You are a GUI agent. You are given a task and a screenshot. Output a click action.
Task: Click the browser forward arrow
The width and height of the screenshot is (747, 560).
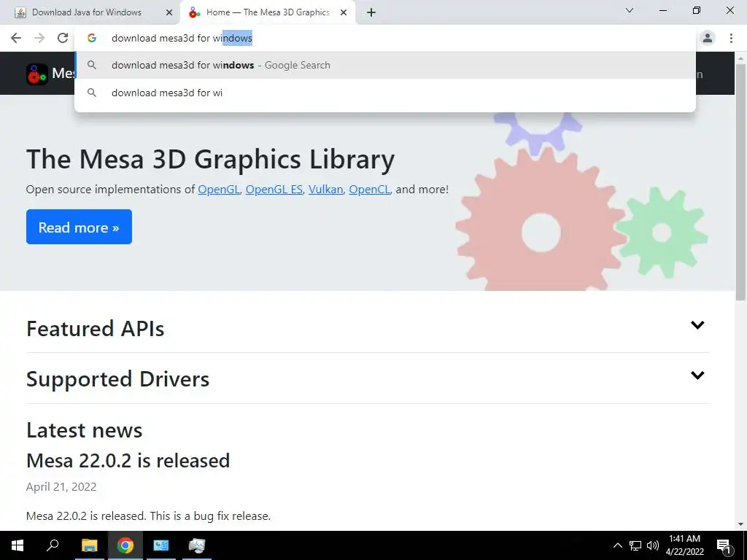pyautogui.click(x=39, y=38)
